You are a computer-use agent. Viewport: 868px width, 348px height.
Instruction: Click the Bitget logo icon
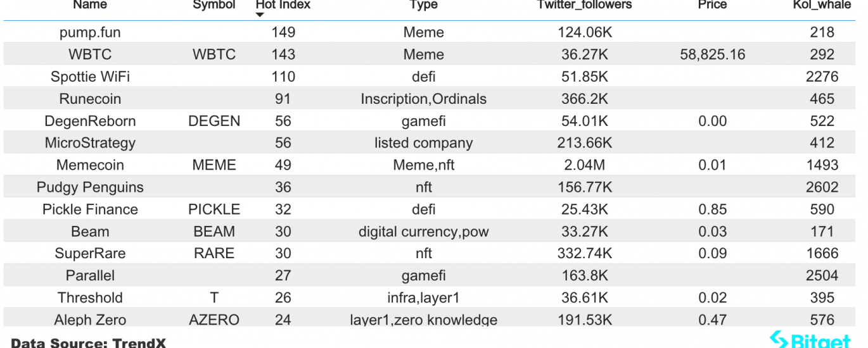click(778, 340)
